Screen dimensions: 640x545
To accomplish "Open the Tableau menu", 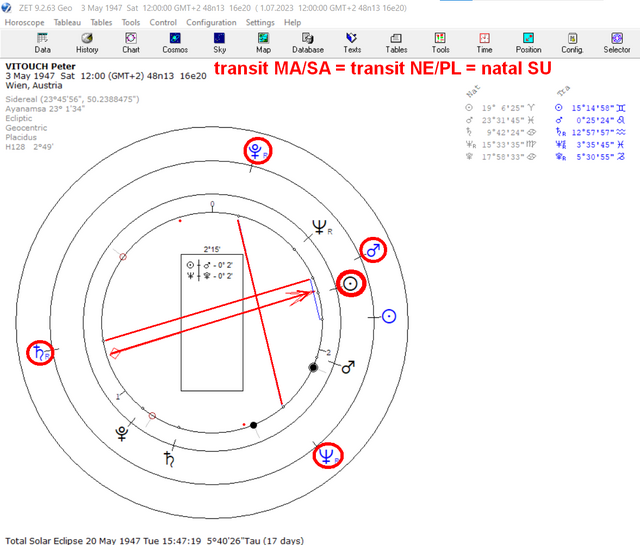I will (x=67, y=22).
